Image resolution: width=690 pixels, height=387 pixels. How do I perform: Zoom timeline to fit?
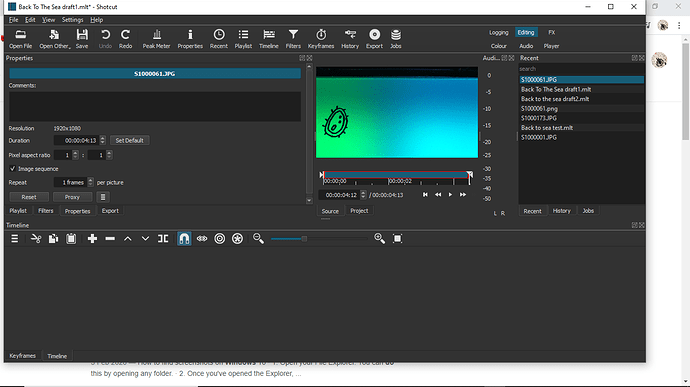397,239
